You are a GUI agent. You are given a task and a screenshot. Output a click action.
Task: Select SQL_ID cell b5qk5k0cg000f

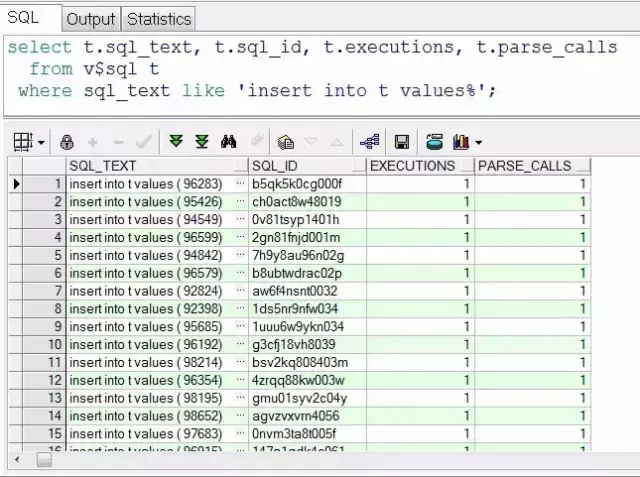click(307, 184)
